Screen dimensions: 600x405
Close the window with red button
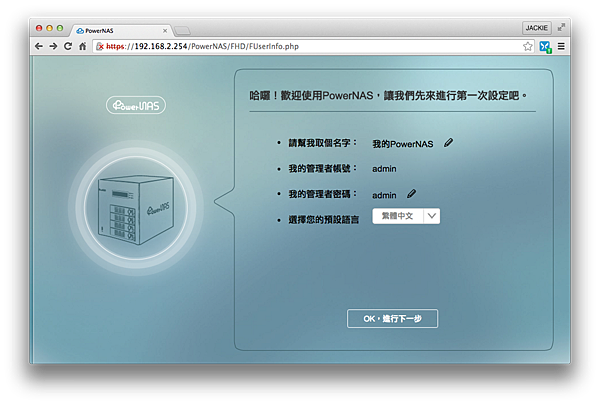pyautogui.click(x=39, y=28)
